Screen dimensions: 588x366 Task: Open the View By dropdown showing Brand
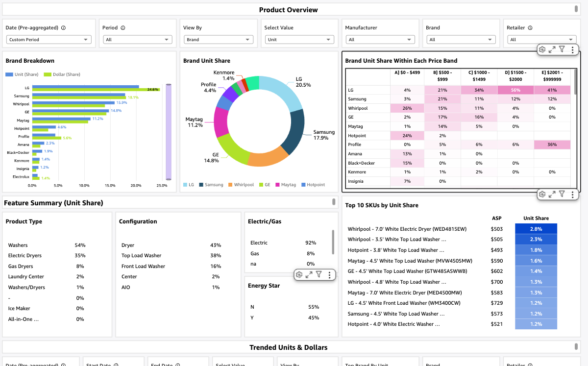pyautogui.click(x=219, y=40)
